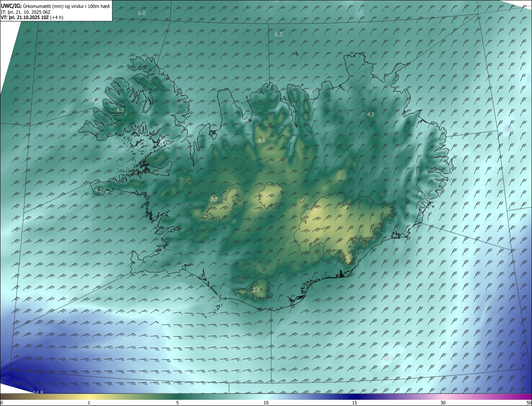Click the 6.3 value label
Image resolution: width=532 pixels, height=406 pixels.
tap(278, 34)
